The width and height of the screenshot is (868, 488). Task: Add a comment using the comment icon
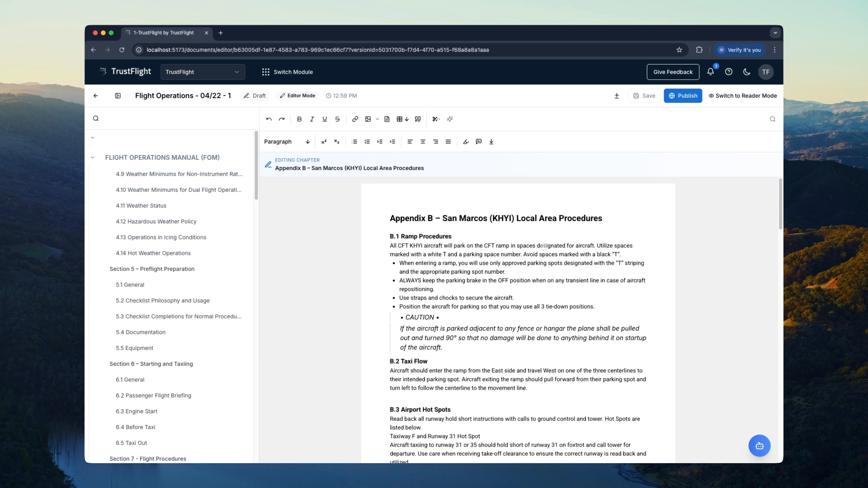[x=479, y=141]
